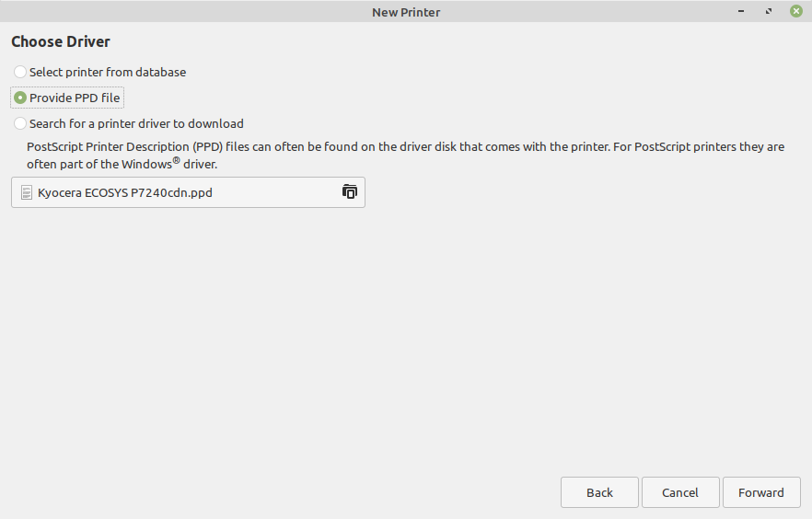Minimize the New Printer window
Screen dimensions: 812x519
pyautogui.click(x=741, y=11)
